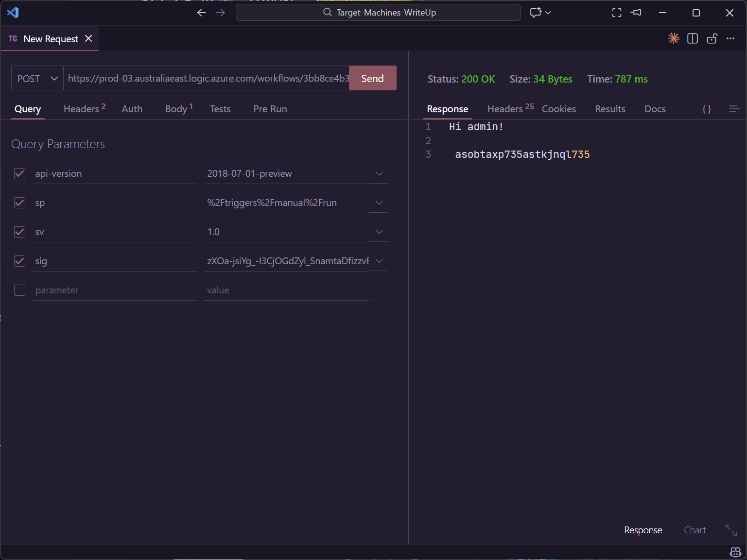747x560 pixels.
Task: Expand the sv value dropdown chevron
Action: tap(379, 232)
